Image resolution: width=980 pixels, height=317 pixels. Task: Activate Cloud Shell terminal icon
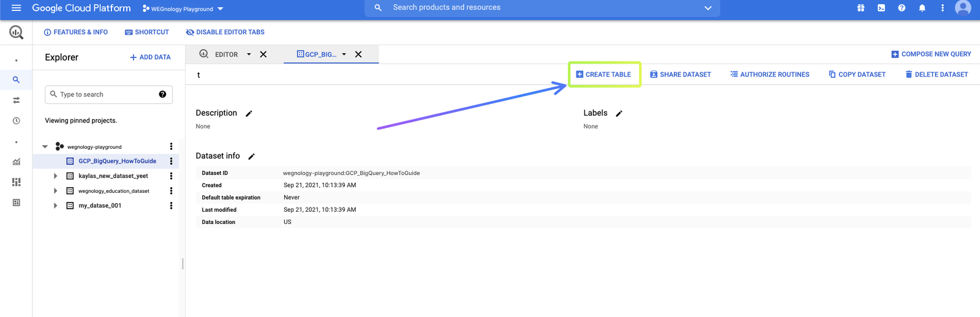(x=881, y=8)
